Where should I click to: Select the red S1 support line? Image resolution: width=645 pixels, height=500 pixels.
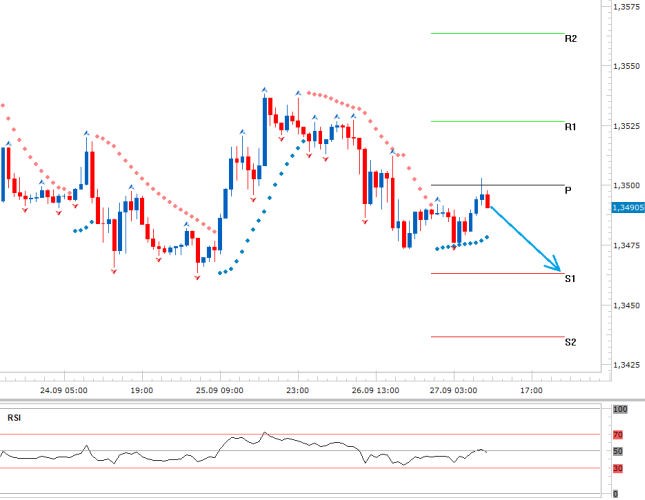click(x=497, y=273)
